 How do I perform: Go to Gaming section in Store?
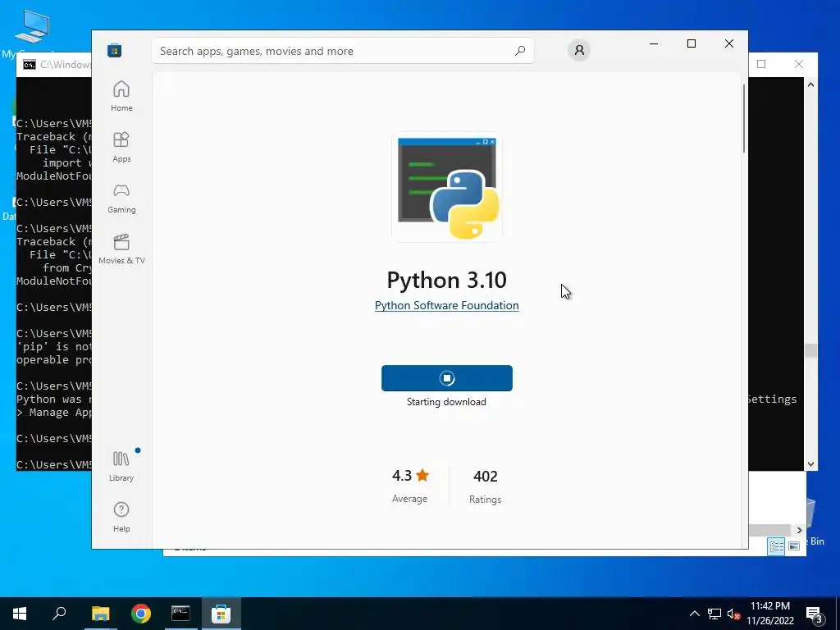tap(121, 199)
